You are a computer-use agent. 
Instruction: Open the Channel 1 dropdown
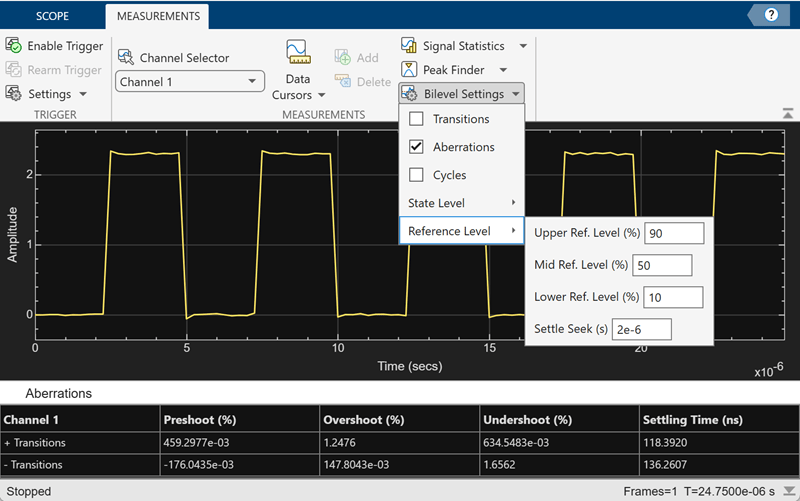[x=190, y=82]
